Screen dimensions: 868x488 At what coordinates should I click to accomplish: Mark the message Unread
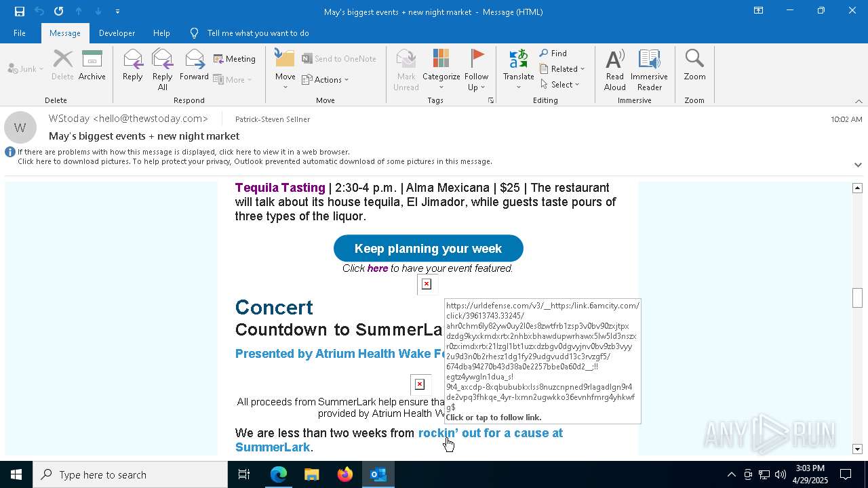click(406, 70)
